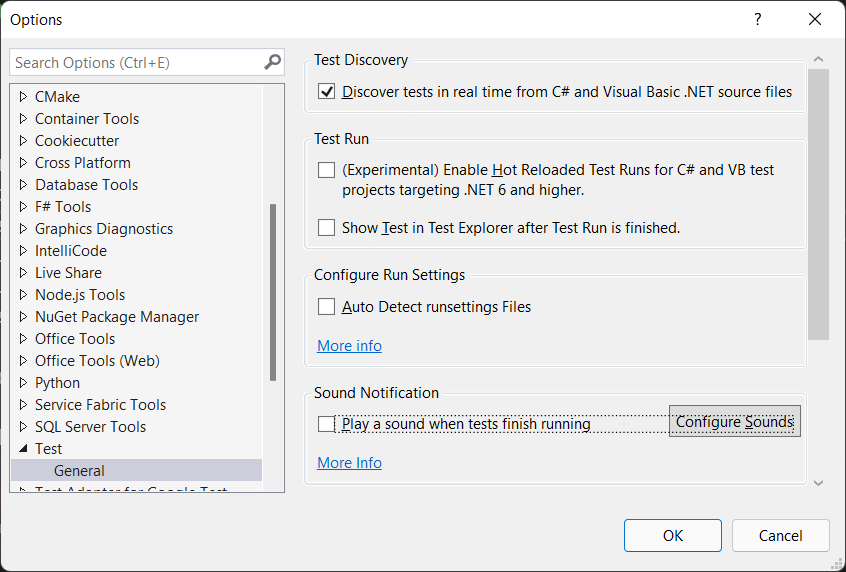Collapse the Test tree node
The width and height of the screenshot is (846, 572).
[23, 448]
